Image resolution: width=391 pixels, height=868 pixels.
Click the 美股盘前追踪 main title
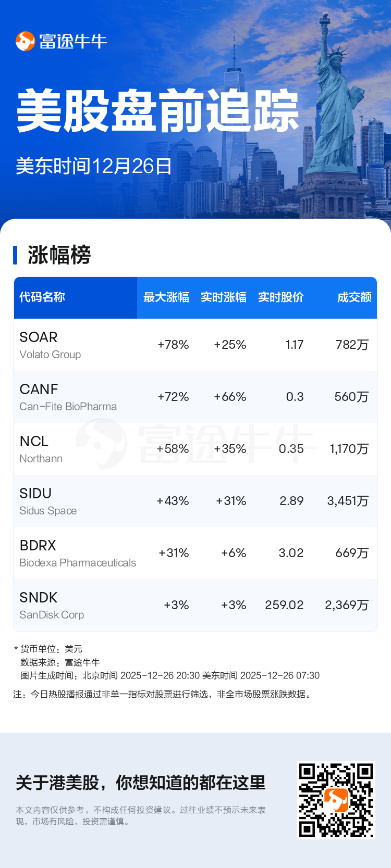point(157,111)
